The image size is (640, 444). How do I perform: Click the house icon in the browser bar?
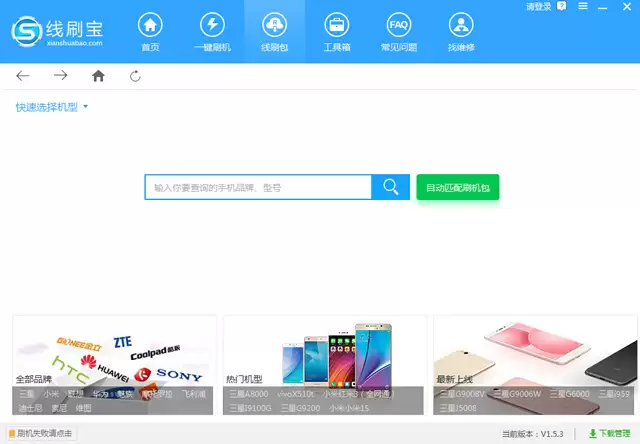[98, 75]
